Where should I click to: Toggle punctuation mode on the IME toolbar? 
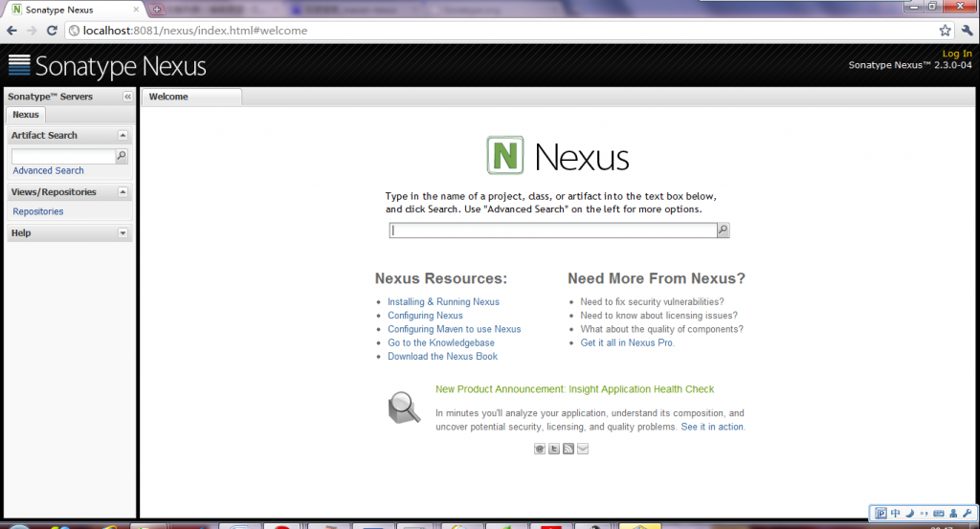[x=924, y=514]
